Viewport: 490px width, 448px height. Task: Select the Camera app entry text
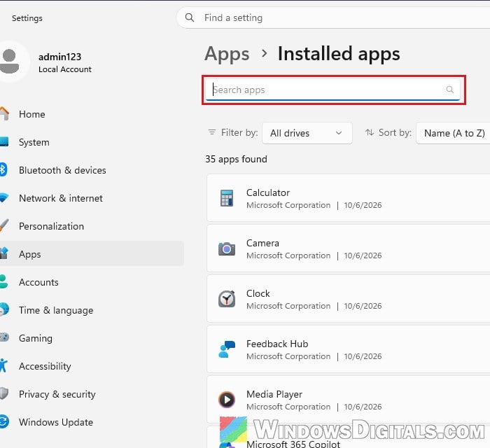262,243
